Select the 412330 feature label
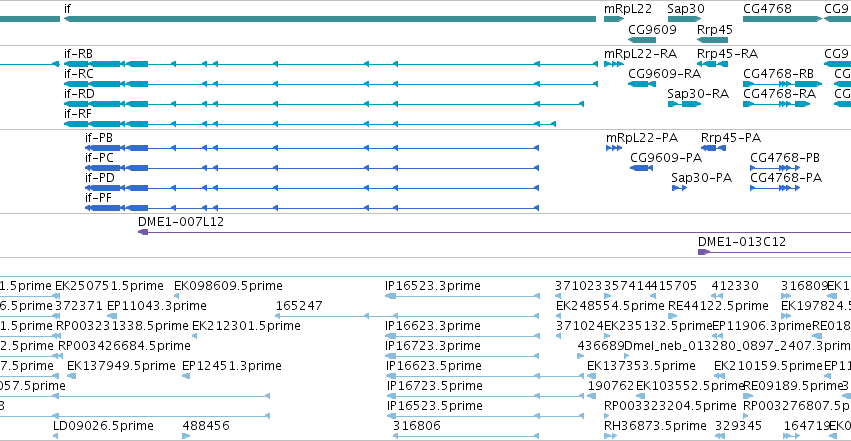Screen dimensions: 851x441 click(735, 286)
